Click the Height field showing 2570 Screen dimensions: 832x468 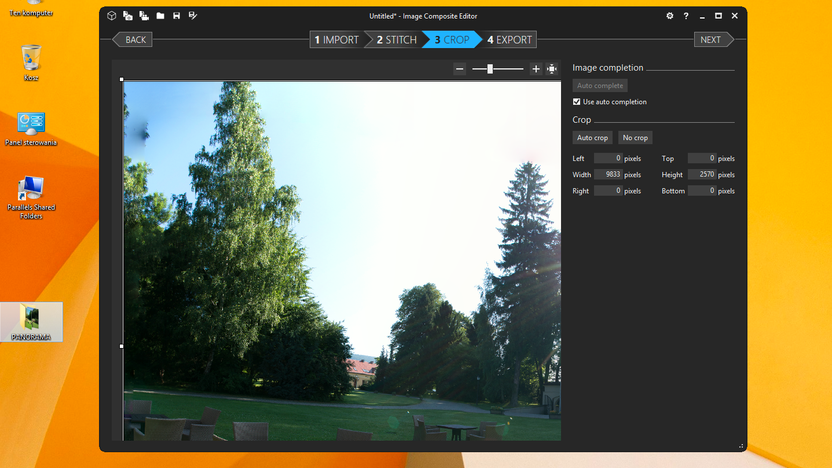tap(702, 175)
